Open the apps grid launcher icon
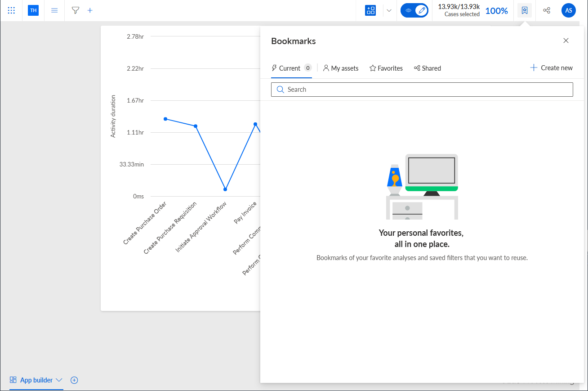Screen dimensions: 588x391 pyautogui.click(x=11, y=10)
